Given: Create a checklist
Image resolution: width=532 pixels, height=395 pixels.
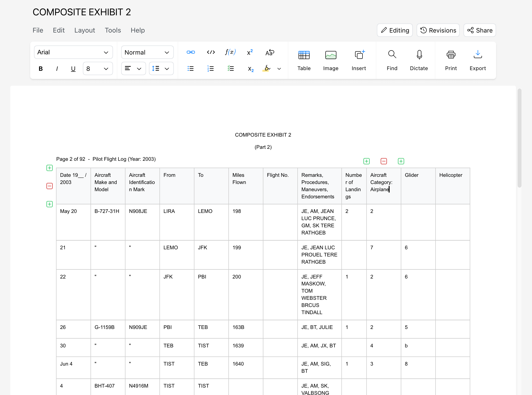Looking at the screenshot, I should pos(231,68).
